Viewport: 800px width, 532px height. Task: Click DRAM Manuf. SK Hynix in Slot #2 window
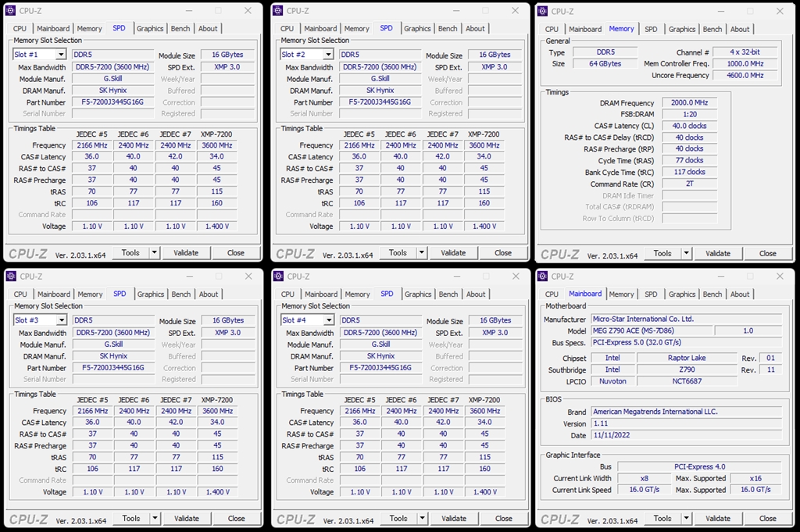coord(380,91)
